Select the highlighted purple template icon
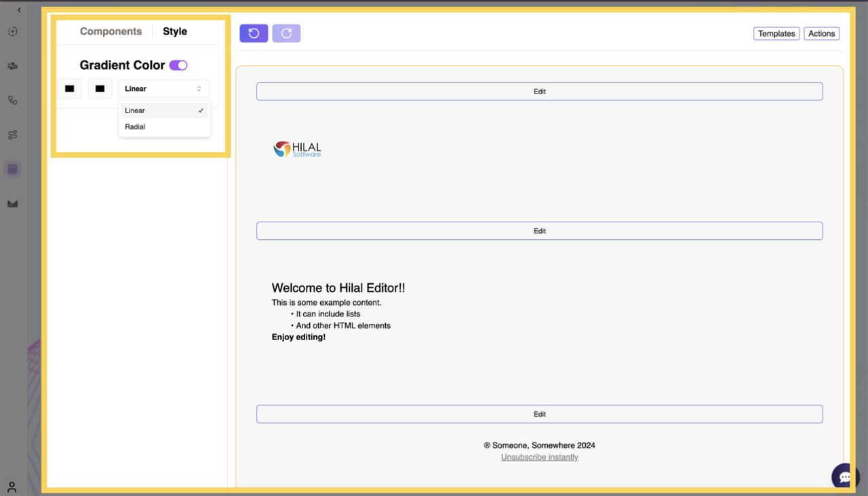Image resolution: width=868 pixels, height=496 pixels. (x=12, y=169)
